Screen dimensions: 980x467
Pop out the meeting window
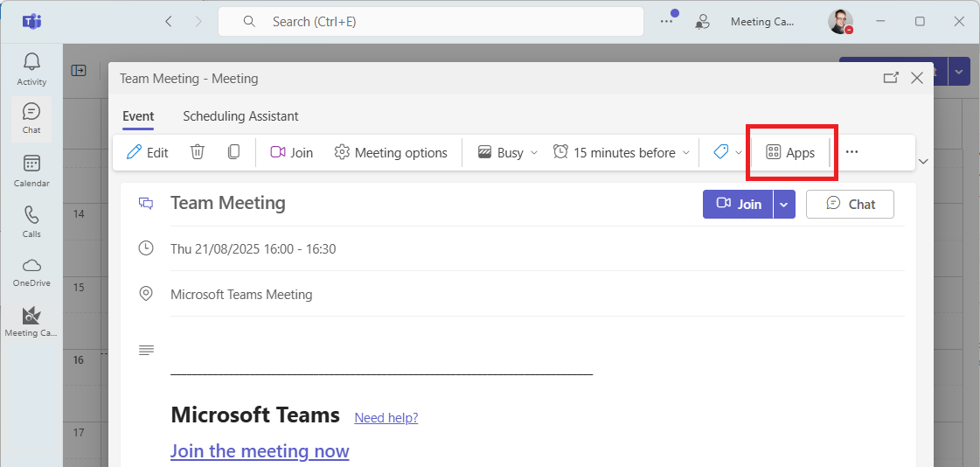pos(890,78)
